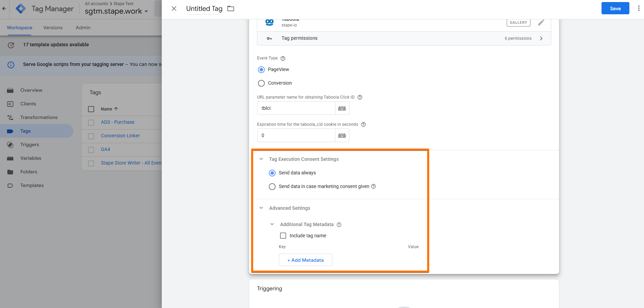Choose send data with marketing consent

[272, 187]
